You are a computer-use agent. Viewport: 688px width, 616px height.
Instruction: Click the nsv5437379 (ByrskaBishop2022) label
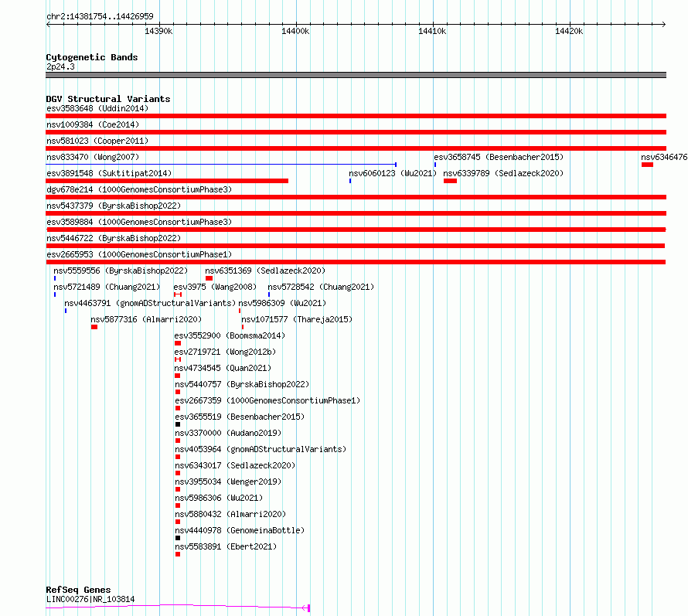click(114, 206)
